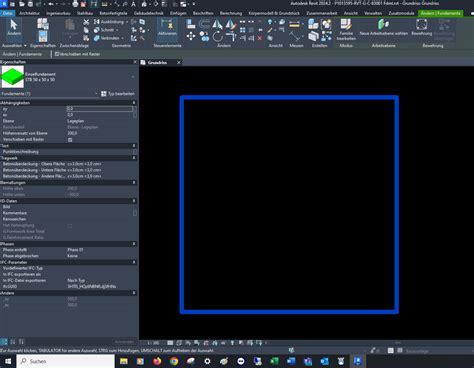Click the Create Group icon in Erstellen
The image size is (474, 368).
(x=326, y=24)
